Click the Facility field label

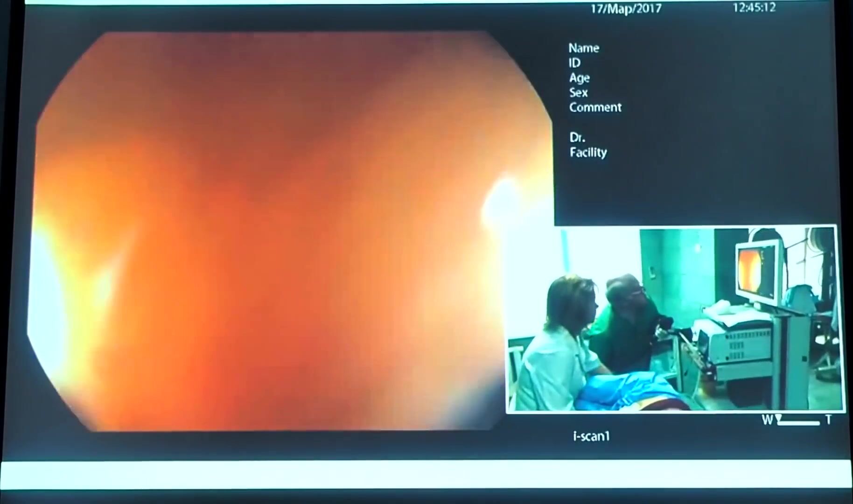[588, 153]
